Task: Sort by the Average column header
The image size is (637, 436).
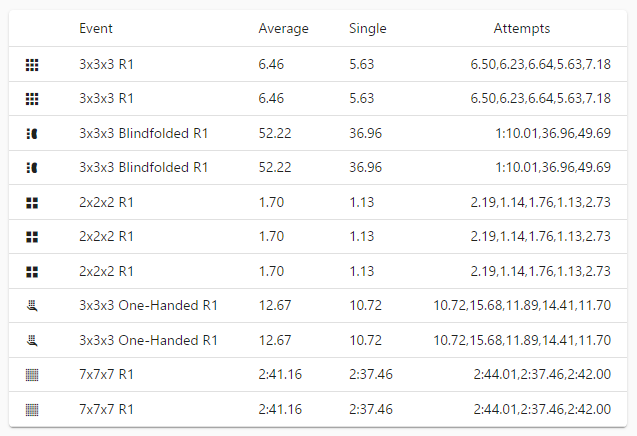Action: 284,28
